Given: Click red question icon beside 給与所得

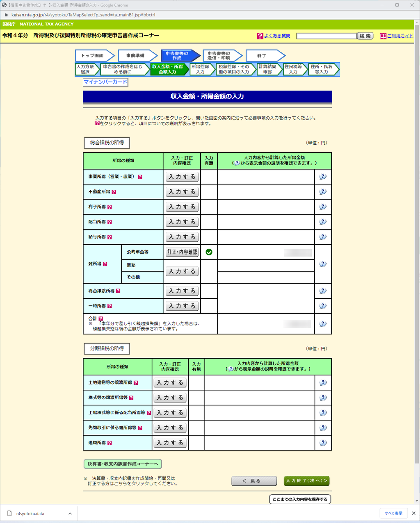Looking at the screenshot, I should click(110, 237).
